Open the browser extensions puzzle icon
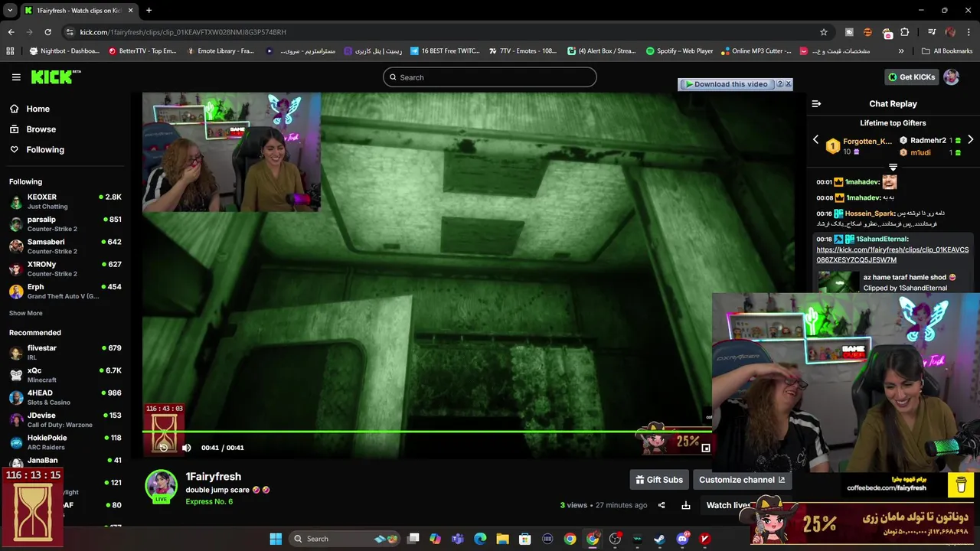The height and width of the screenshot is (551, 980). tap(905, 32)
